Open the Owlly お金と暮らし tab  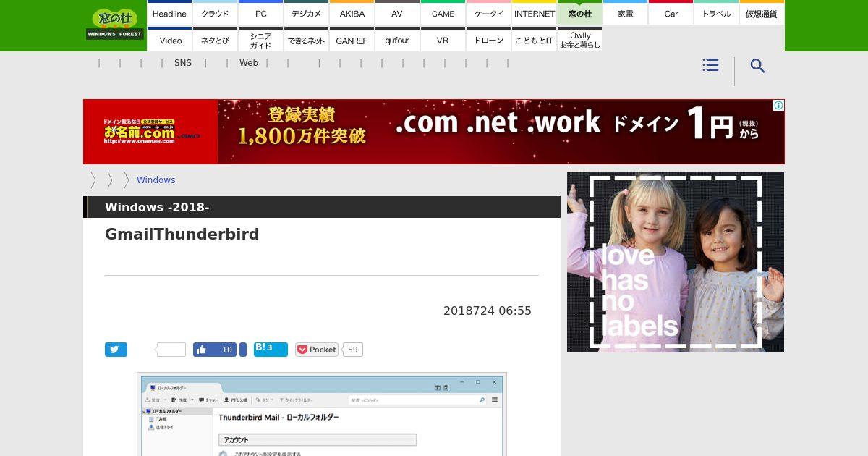[579, 40]
